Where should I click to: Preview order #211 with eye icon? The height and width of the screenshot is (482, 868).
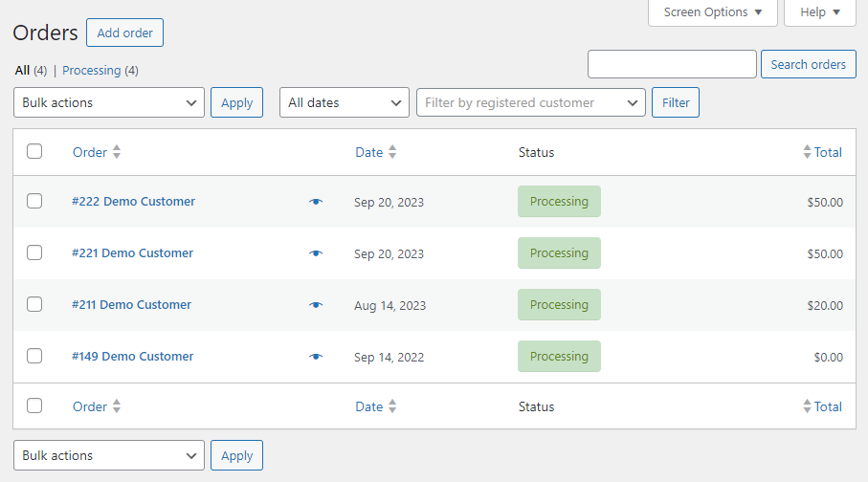[316, 305]
